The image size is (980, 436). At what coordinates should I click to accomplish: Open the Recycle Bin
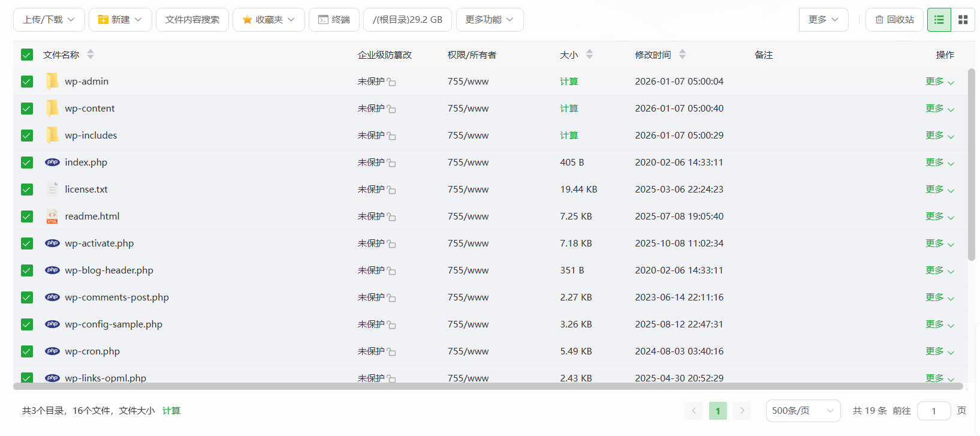[x=894, y=20]
